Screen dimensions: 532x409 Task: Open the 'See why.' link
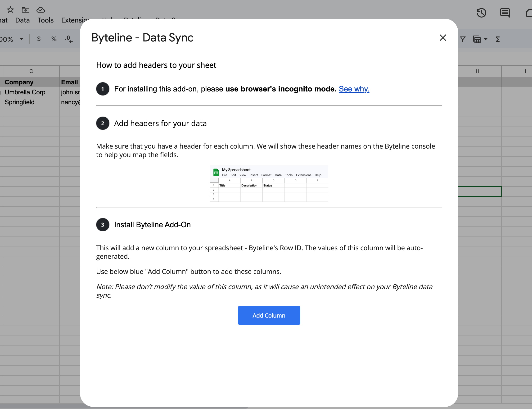coord(354,89)
